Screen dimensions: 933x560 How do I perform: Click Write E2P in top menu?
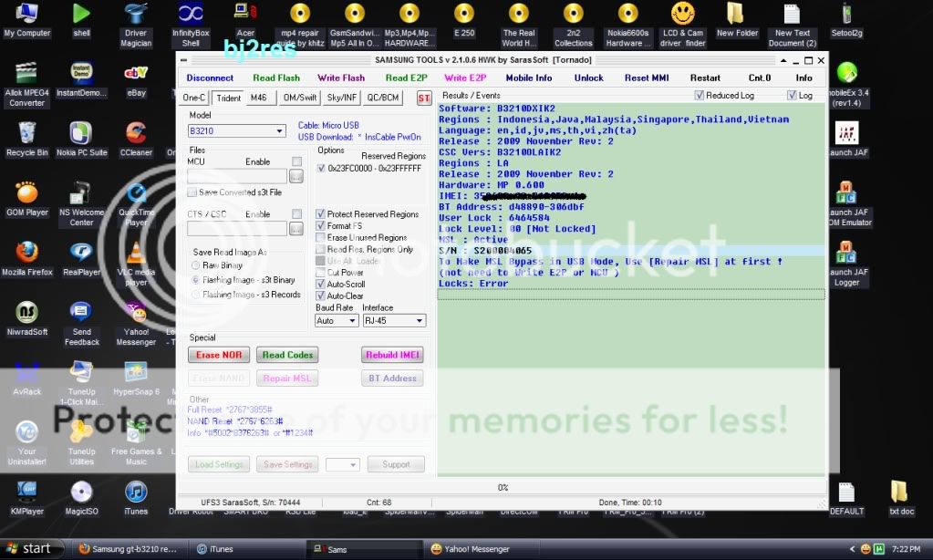point(465,78)
